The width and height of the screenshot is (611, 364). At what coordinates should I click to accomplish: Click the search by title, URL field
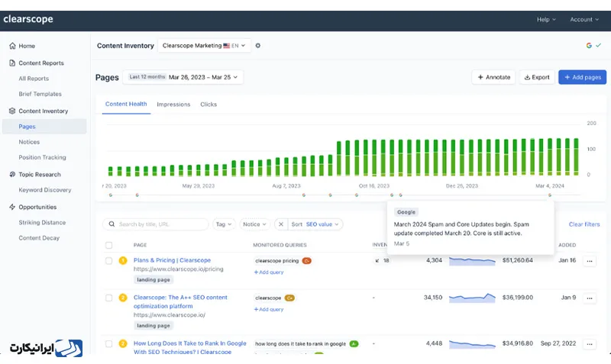click(x=156, y=224)
